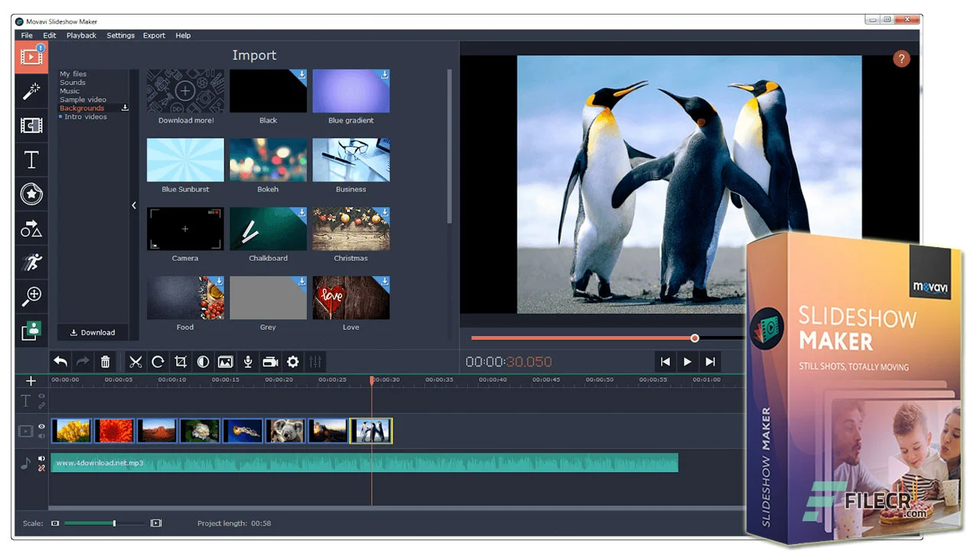Viewport: 980px width, 551px height.
Task: Open the Stickers star tab
Action: (x=31, y=194)
